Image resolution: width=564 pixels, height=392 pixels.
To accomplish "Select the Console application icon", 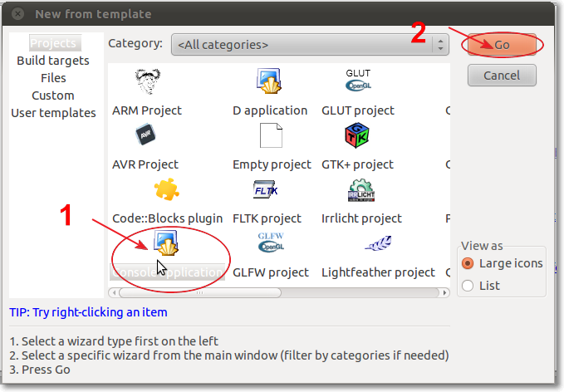I will pos(166,243).
